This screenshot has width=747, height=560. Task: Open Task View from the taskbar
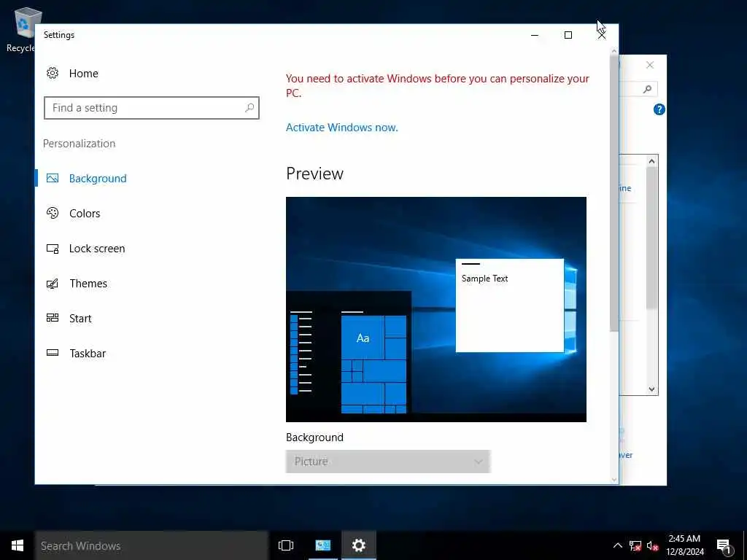286,545
